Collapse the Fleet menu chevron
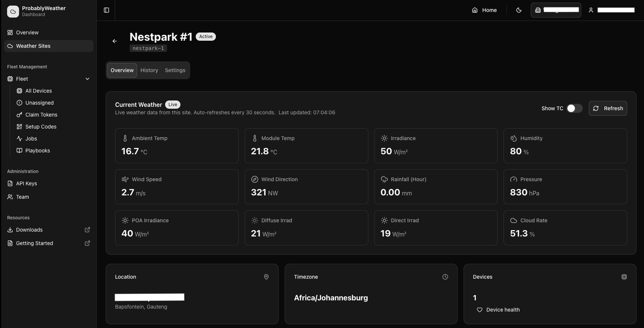Viewport: 644px width, 328px height. 87,79
